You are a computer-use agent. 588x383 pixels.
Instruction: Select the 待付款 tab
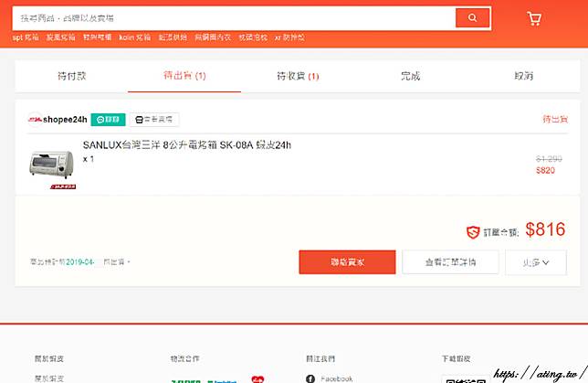pos(71,76)
